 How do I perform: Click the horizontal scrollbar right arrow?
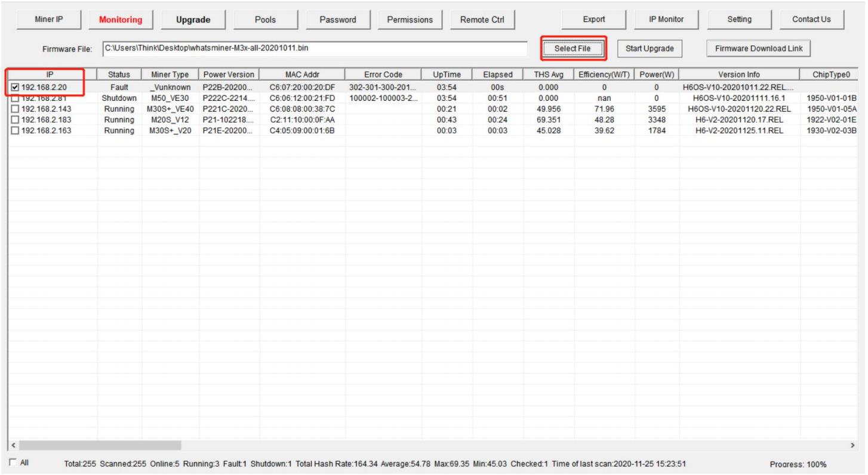[860, 446]
